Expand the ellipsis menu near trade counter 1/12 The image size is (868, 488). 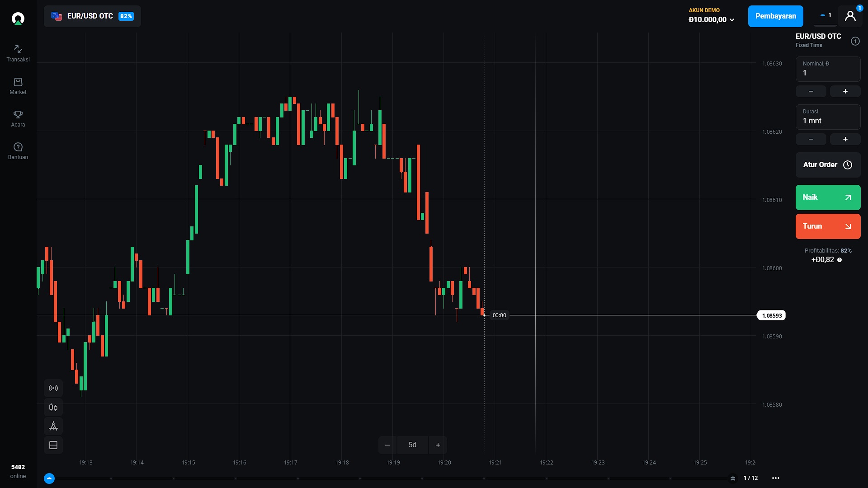pyautogui.click(x=776, y=478)
